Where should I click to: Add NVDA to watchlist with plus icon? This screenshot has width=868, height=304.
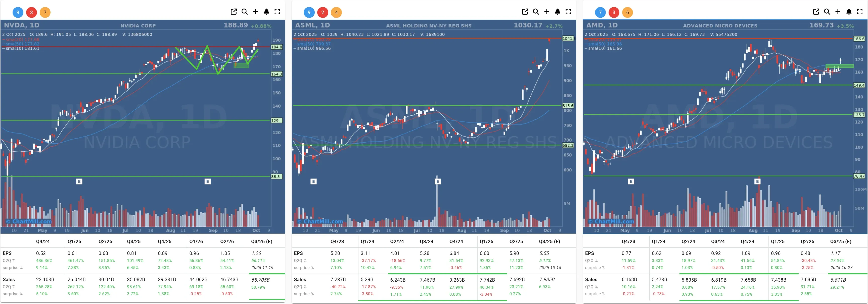pyautogui.click(x=255, y=12)
